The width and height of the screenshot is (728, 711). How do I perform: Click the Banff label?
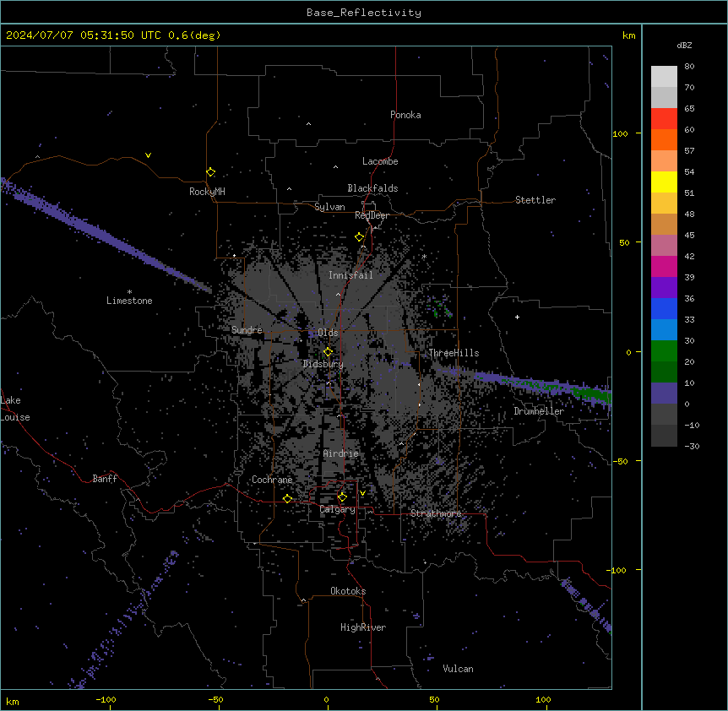pos(105,479)
